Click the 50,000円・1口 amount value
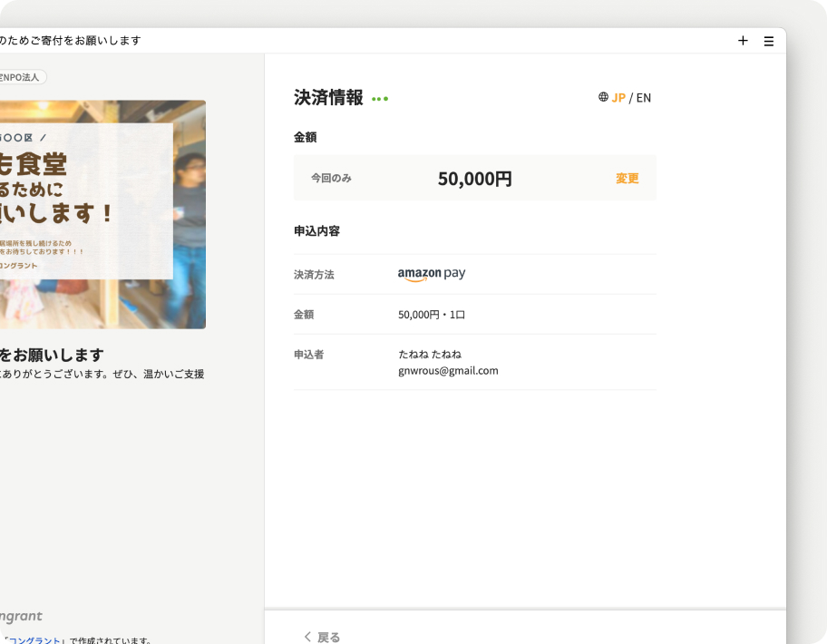Viewport: 827px width, 644px height. (x=432, y=315)
